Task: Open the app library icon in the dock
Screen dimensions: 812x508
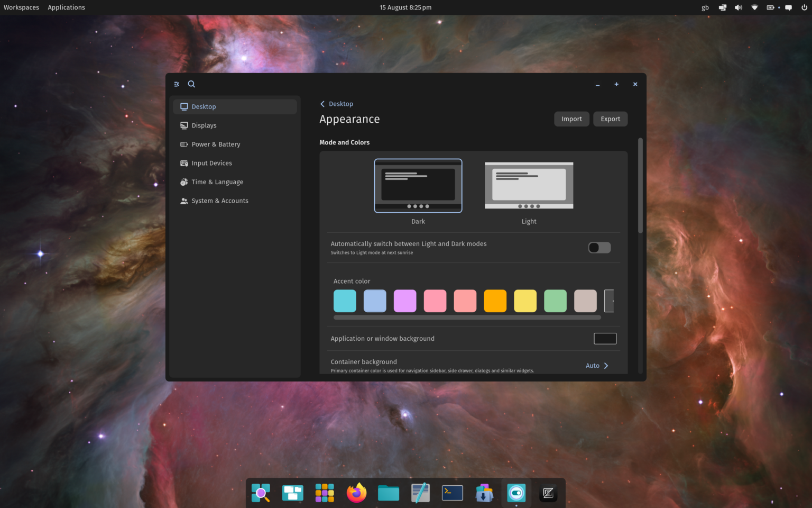Action: (x=324, y=493)
